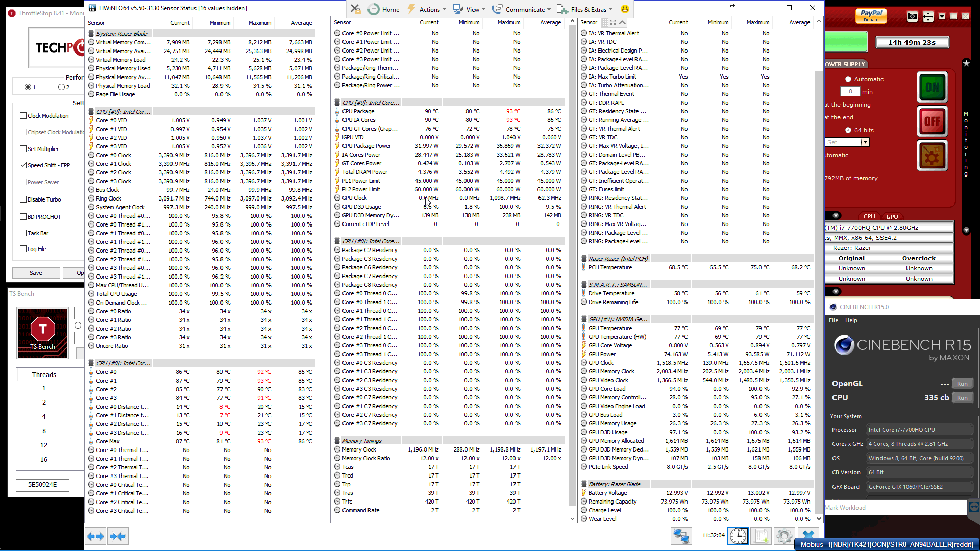Viewport: 980px width, 551px height.
Task: Click the collapse columns inward-arrows button
Action: [x=117, y=536]
